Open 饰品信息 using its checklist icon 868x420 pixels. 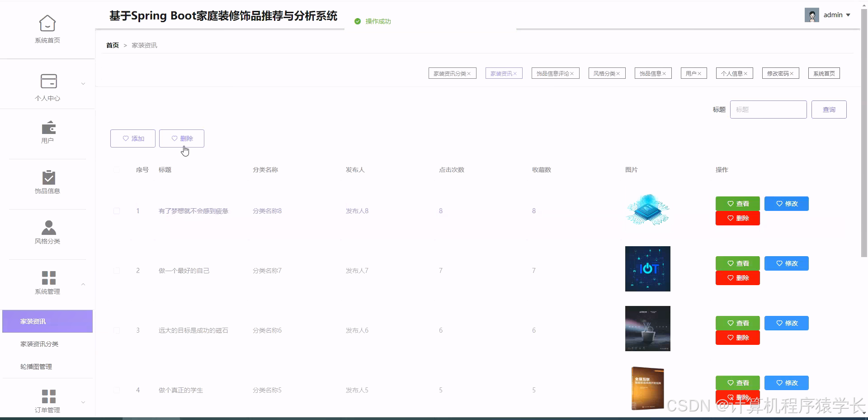[48, 178]
